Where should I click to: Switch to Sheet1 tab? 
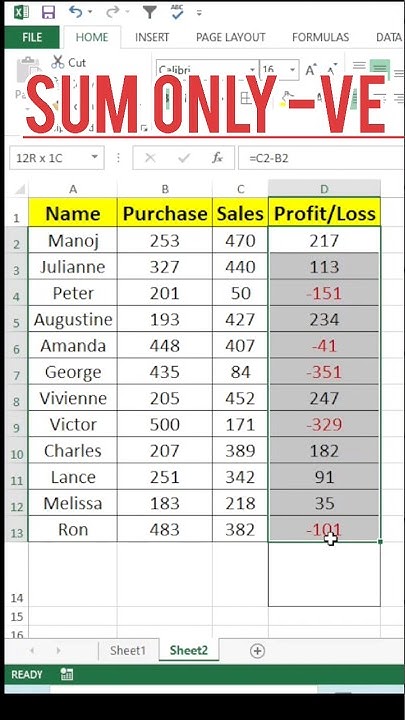pyautogui.click(x=128, y=651)
